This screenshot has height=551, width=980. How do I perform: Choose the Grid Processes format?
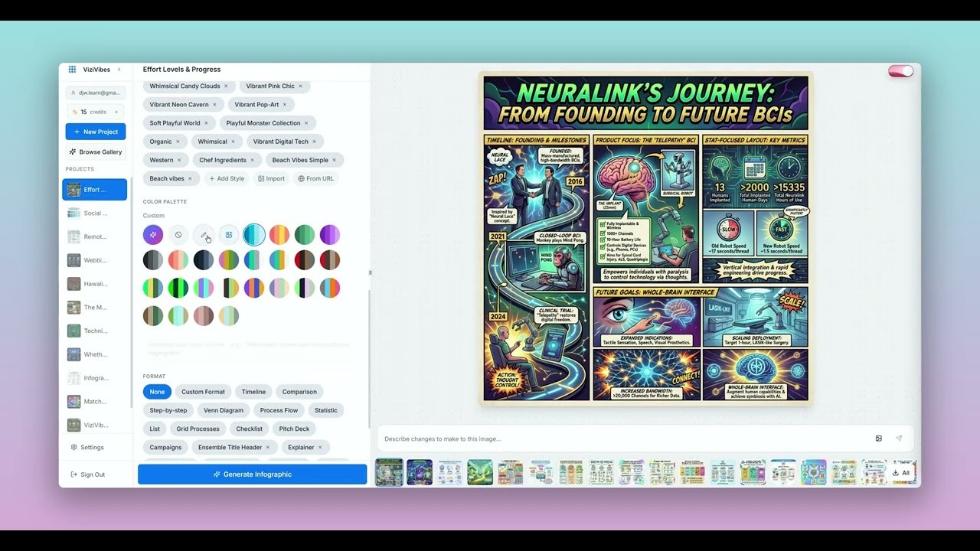198,429
